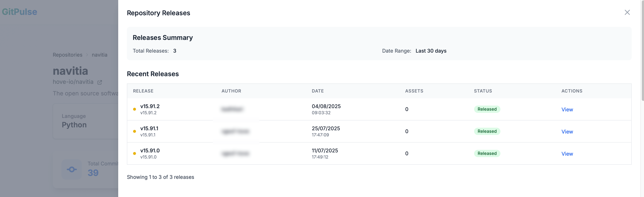Click yellow status dot of v15.91.2

click(135, 109)
